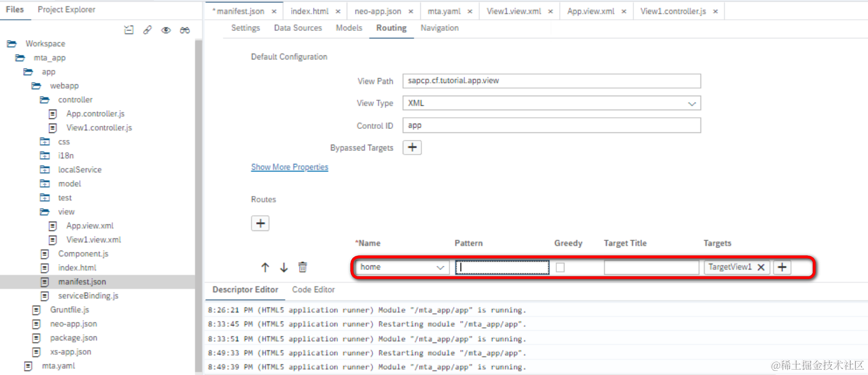This screenshot has width=868, height=375.
Task: Add a Bypassed Target with plus button
Action: coord(412,148)
